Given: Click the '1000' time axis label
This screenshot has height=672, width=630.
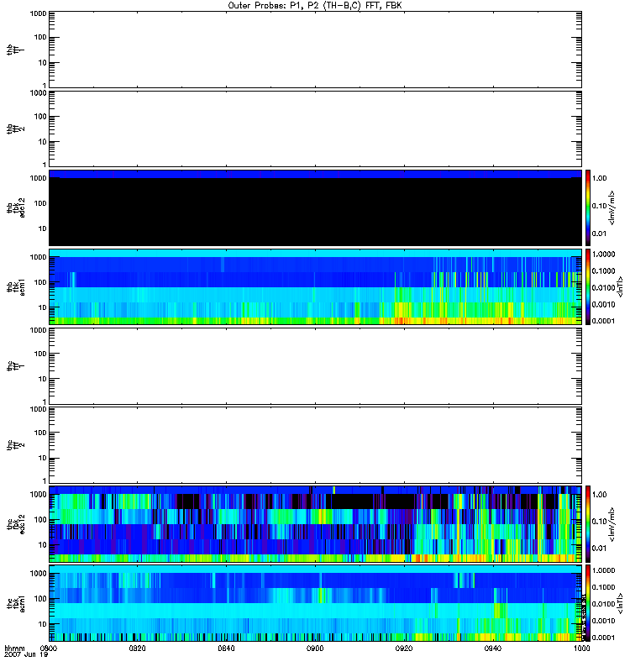Looking at the screenshot, I should pyautogui.click(x=581, y=648).
